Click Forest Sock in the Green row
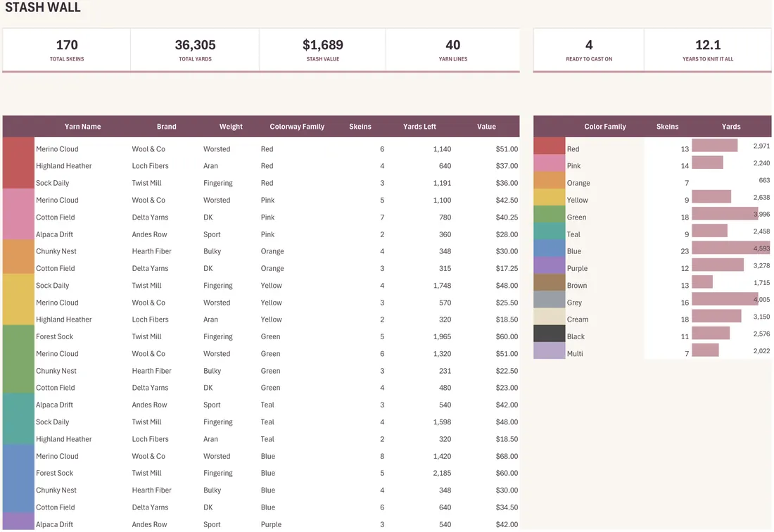 pyautogui.click(x=54, y=336)
